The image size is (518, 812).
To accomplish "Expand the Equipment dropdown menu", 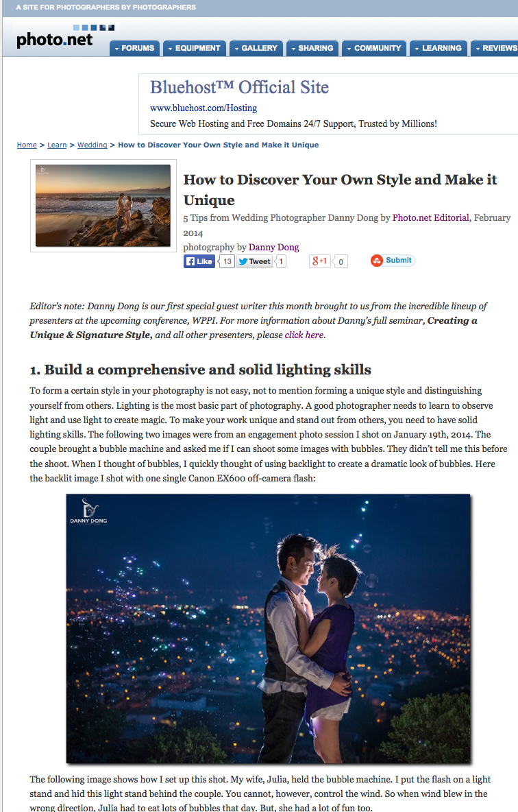I will click(195, 48).
